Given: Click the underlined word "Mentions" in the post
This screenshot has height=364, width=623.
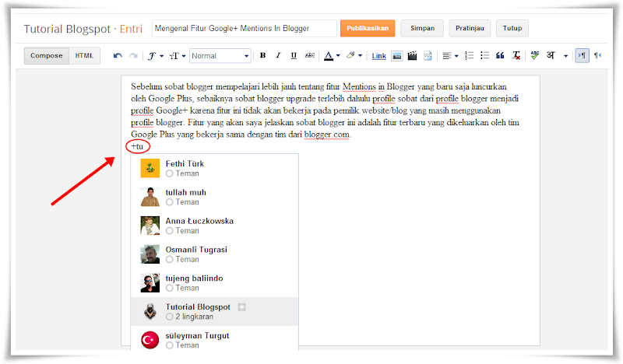Looking at the screenshot, I should 359,86.
